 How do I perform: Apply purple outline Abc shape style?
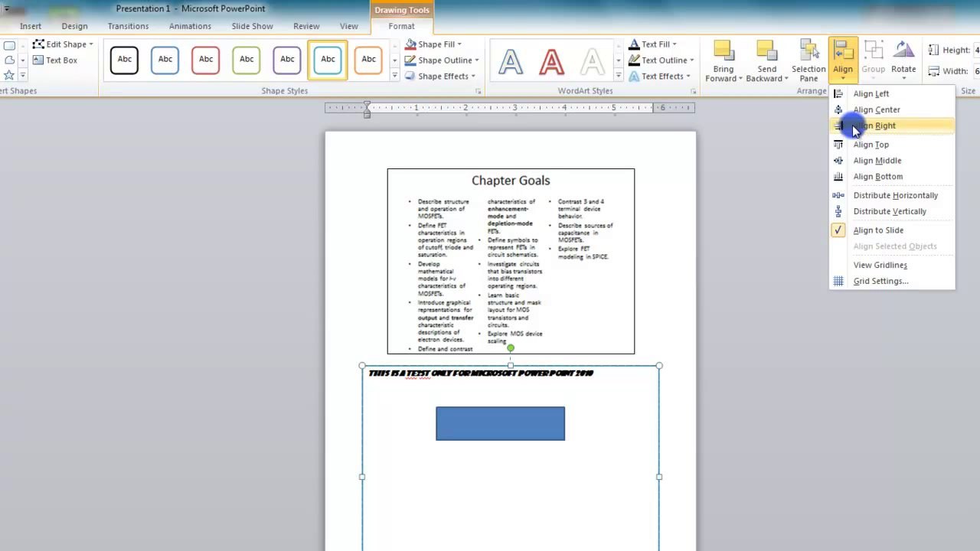(287, 60)
